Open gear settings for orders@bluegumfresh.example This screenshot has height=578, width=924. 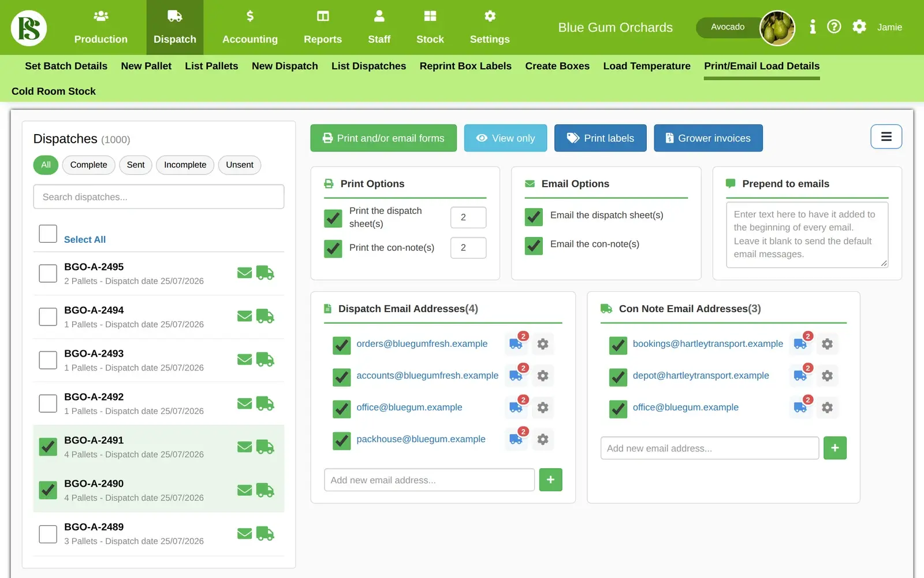pos(543,344)
